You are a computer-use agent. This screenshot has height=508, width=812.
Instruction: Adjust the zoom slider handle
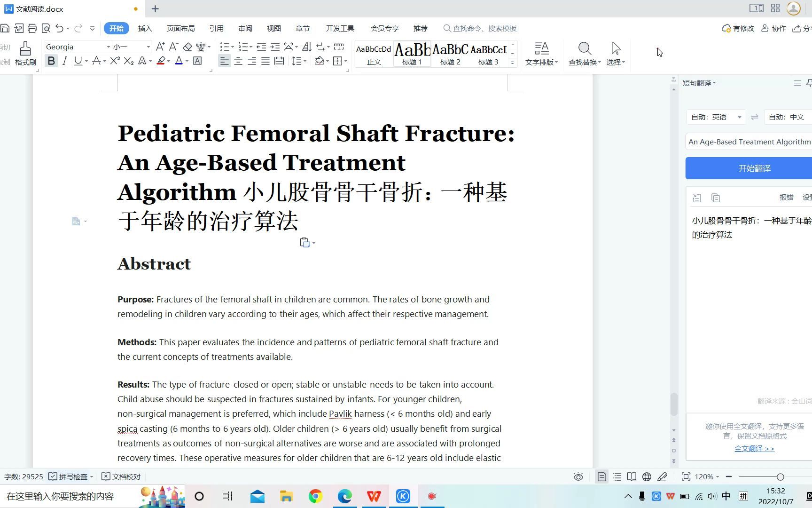coord(780,477)
